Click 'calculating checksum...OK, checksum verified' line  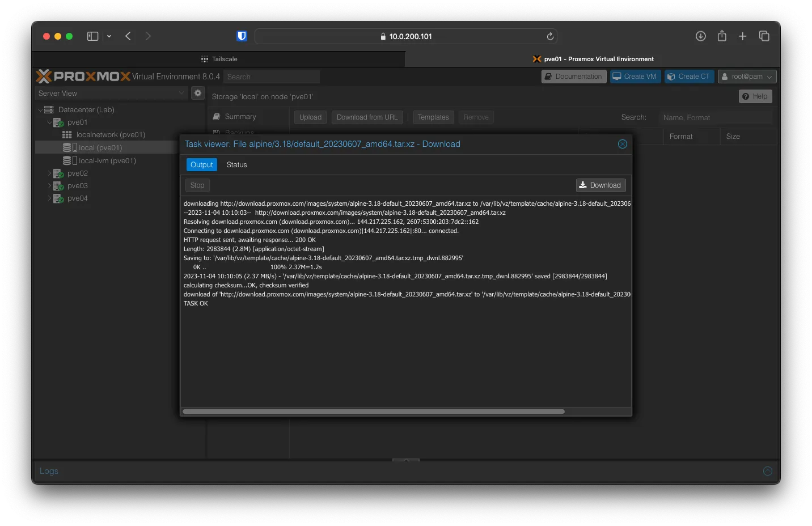tap(246, 286)
